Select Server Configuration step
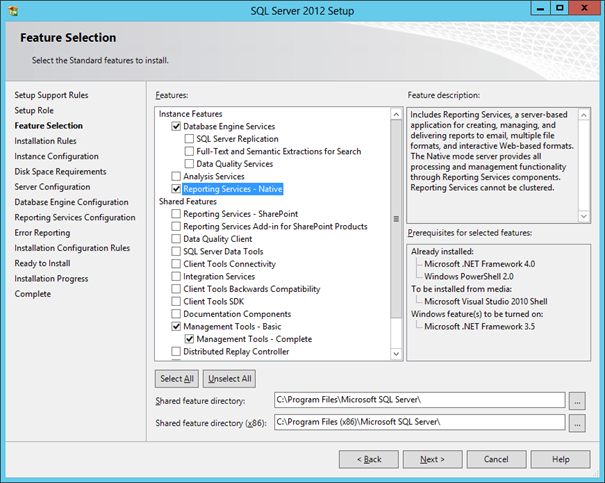Image resolution: width=605 pixels, height=483 pixels. tap(52, 187)
